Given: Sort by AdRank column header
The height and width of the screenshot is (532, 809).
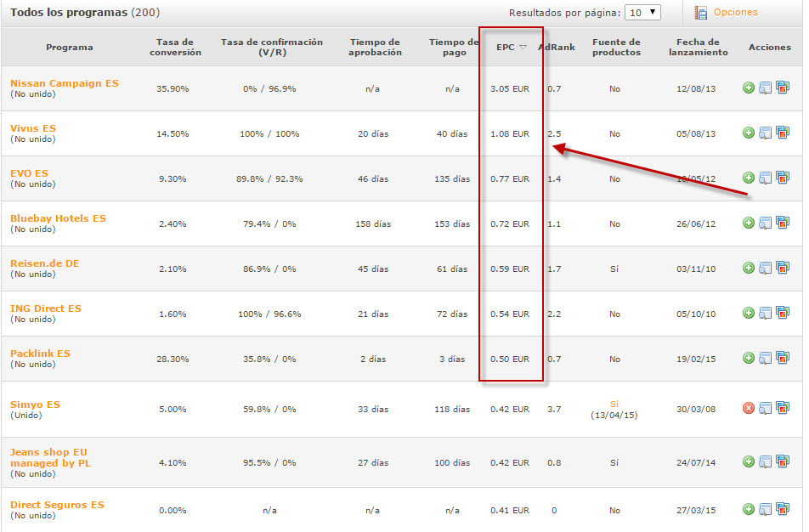Looking at the screenshot, I should pyautogui.click(x=557, y=47).
